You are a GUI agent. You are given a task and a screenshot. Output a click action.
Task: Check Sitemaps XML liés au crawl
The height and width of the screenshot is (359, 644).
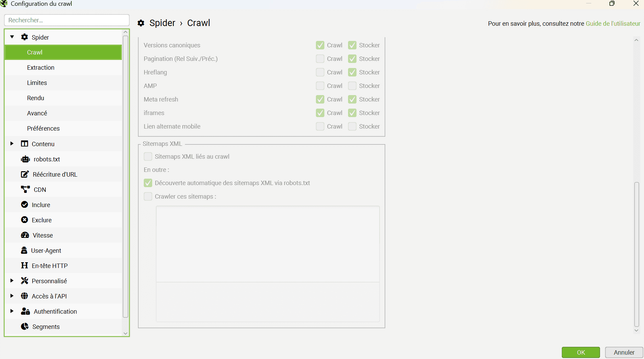point(148,157)
